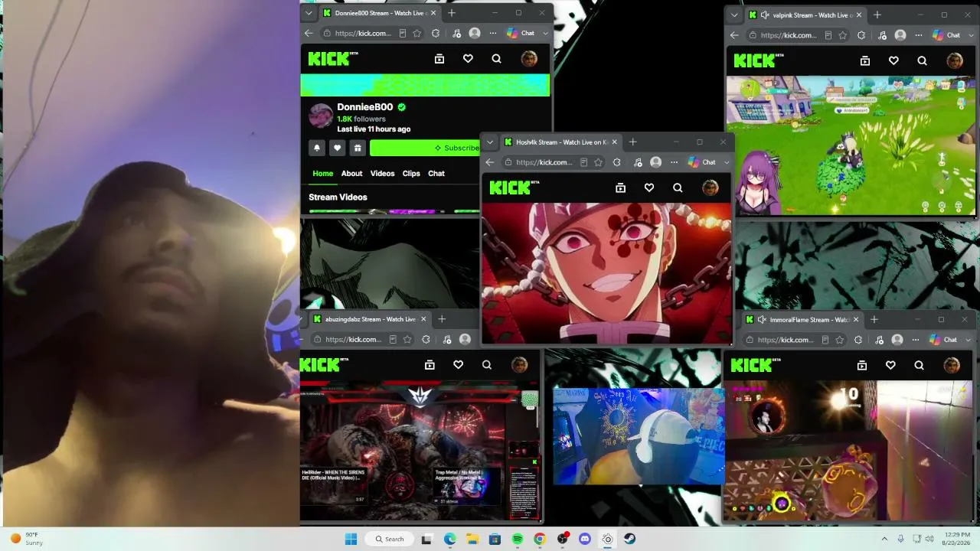Select the DonnieeB00 Stream browser tab
The height and width of the screenshot is (551, 980).
point(379,13)
